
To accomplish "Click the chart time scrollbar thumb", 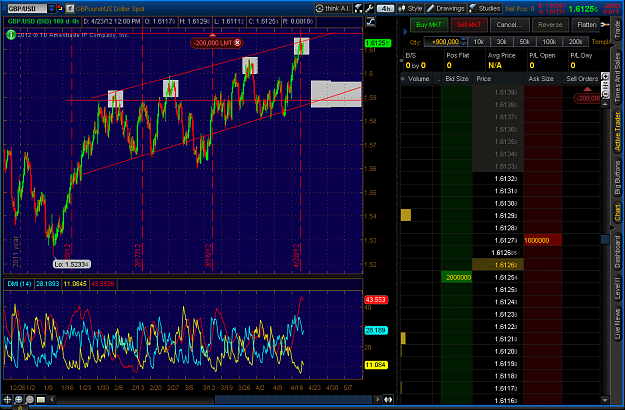I will 293,399.
